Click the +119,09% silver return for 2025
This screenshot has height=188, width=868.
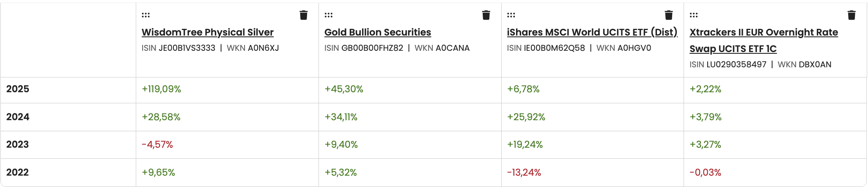[x=161, y=89]
